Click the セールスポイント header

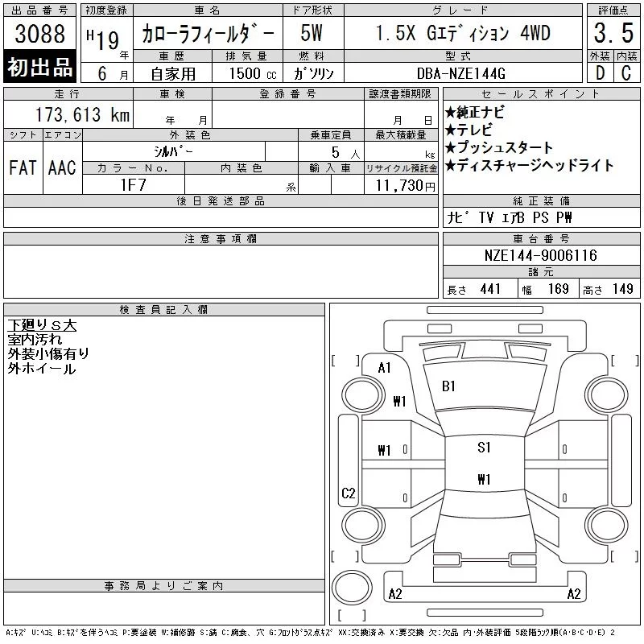tap(541, 93)
